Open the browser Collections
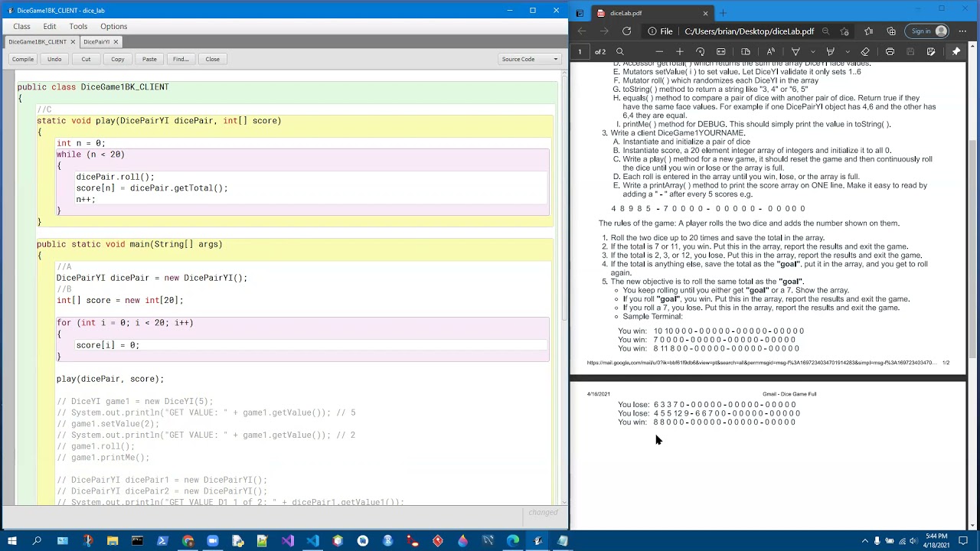 tap(891, 31)
